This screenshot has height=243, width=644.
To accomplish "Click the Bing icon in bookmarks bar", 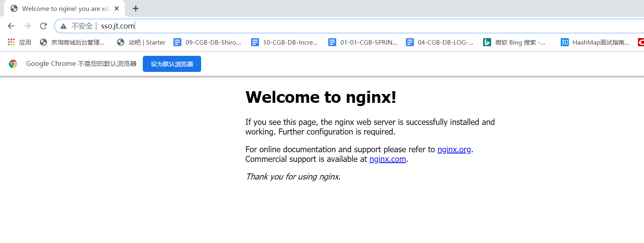I will [487, 42].
